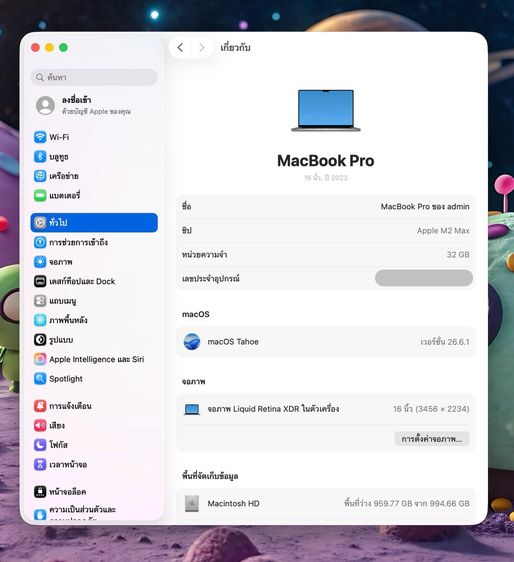Open Battery (แบตเตอรี่) settings icon
This screenshot has width=514, height=562.
[40, 196]
